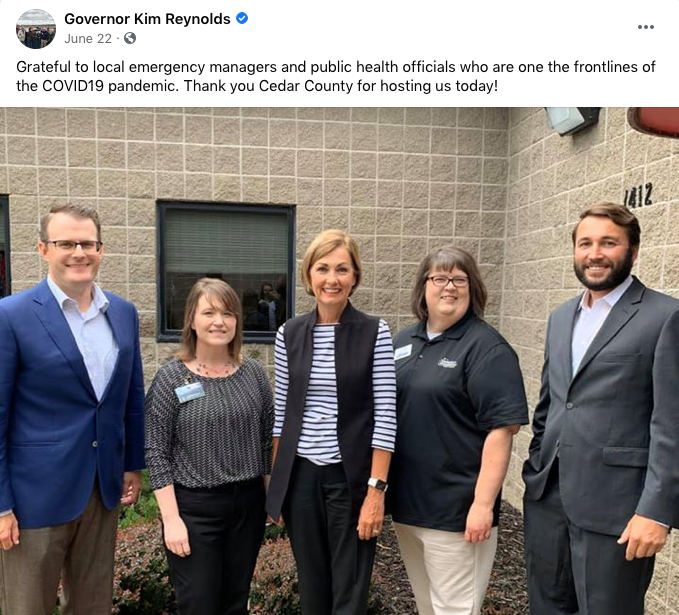The image size is (679, 615).
Task: Click the name tag on the patterned top
Action: click(x=190, y=392)
